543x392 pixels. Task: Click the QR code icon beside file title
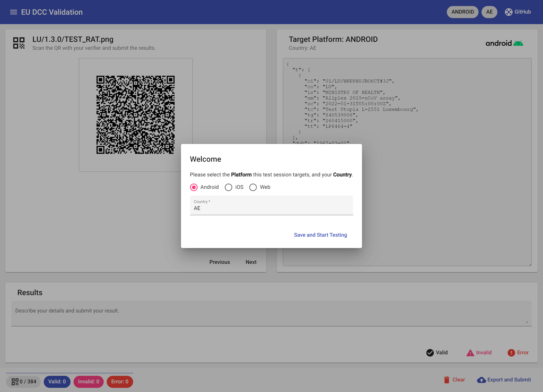click(19, 43)
